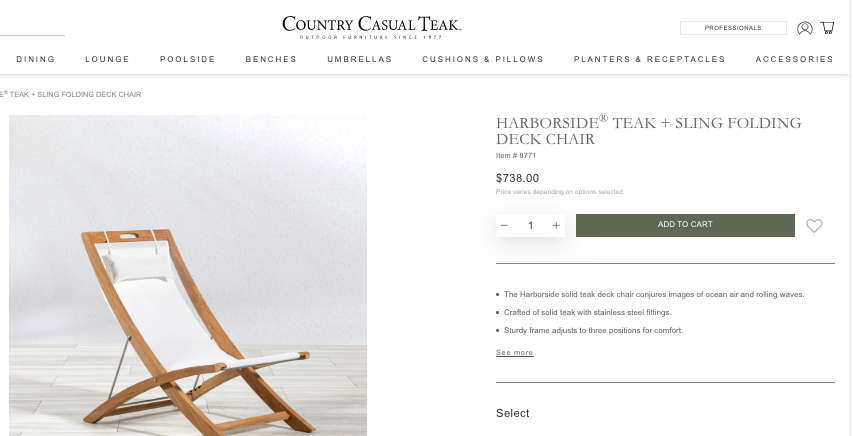Click the Country Casual Teak logo

372,27
